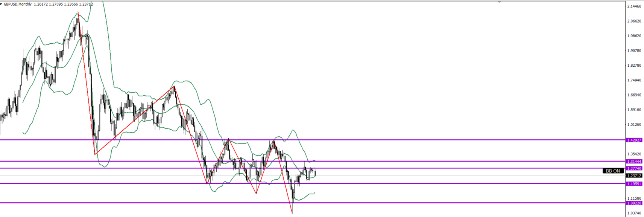The image size is (644, 217).
Task: Click the purple 1.42927 price label
Action: (634, 140)
